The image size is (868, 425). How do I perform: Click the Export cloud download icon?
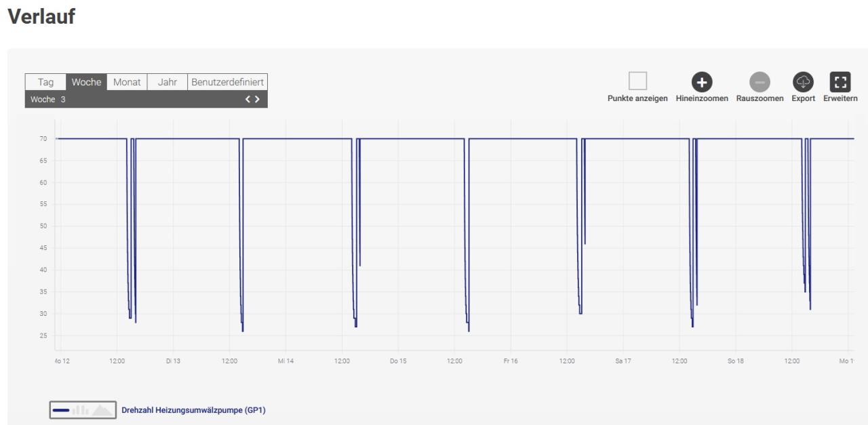804,82
